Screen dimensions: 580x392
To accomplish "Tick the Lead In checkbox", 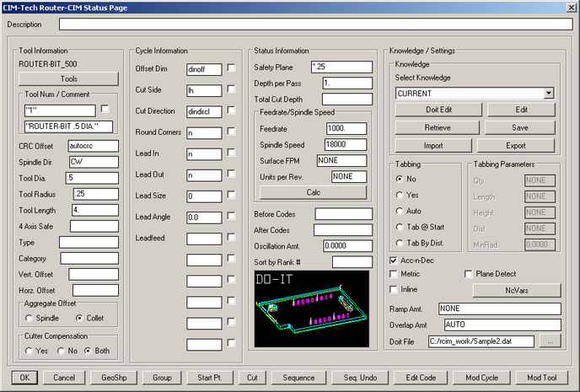I will click(x=231, y=153).
